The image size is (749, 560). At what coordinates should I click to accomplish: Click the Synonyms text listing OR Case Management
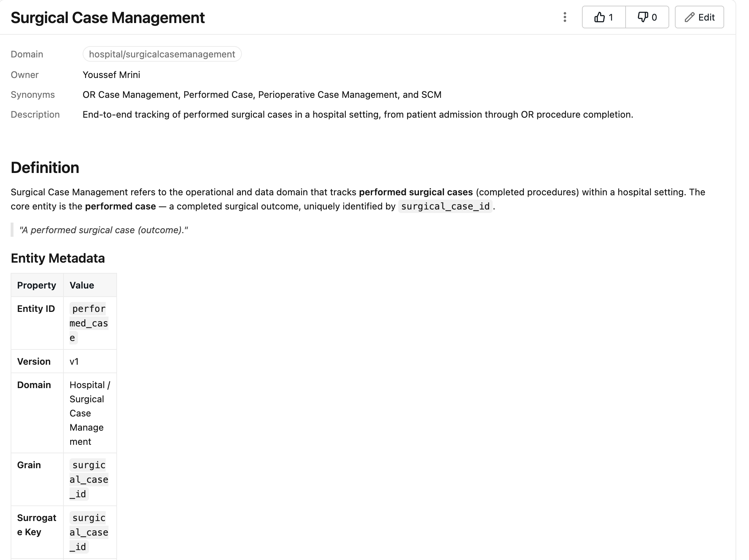(262, 95)
